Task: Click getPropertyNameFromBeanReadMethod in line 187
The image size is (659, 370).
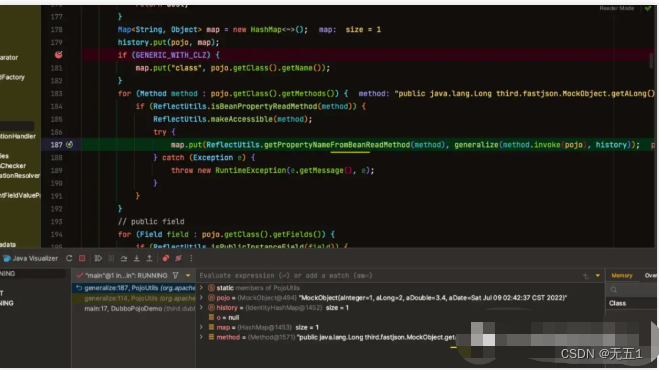Action: (x=337, y=145)
